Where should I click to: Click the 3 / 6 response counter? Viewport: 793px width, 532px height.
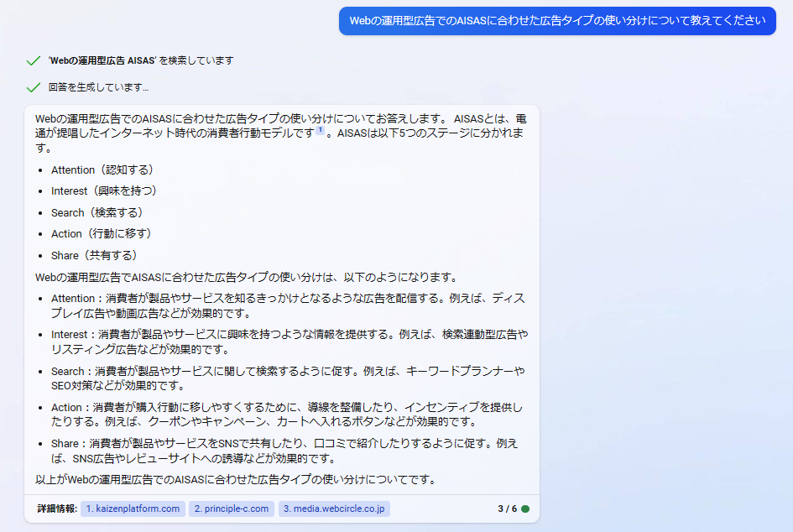point(507,509)
